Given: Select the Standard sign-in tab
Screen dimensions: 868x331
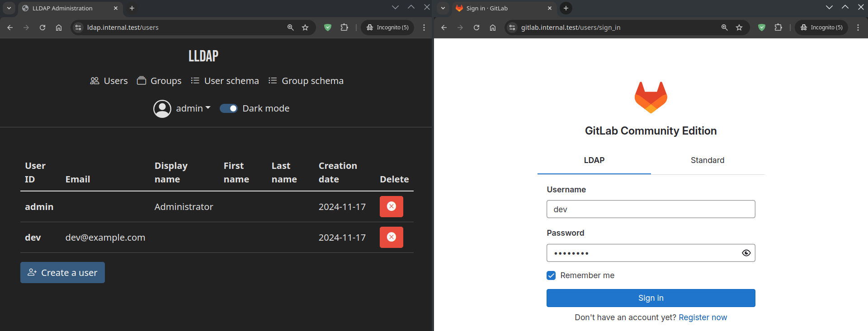Looking at the screenshot, I should coord(708,160).
